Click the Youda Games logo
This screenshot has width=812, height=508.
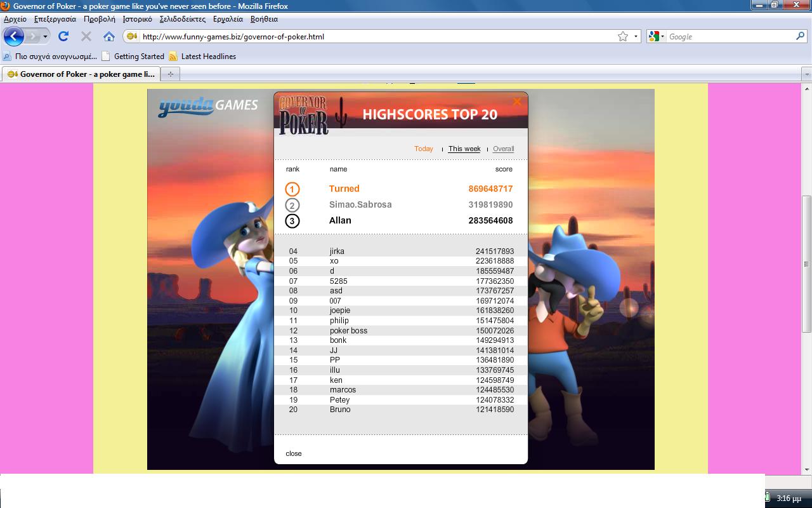(x=208, y=105)
